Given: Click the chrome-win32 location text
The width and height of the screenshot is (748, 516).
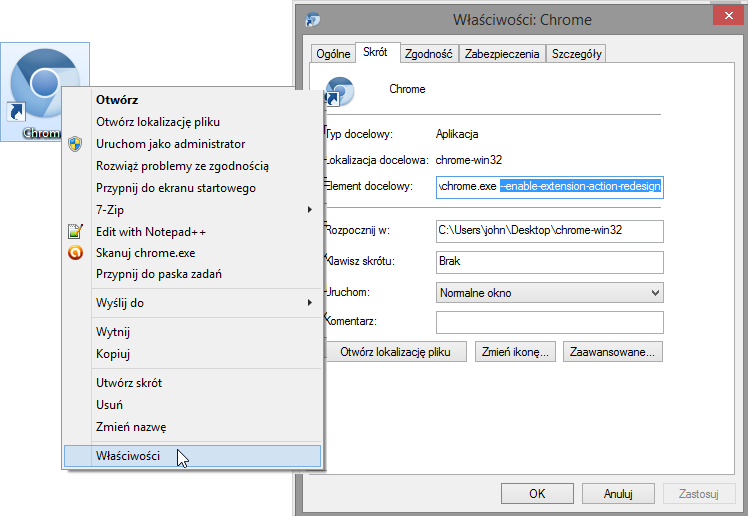Looking at the screenshot, I should (468, 160).
